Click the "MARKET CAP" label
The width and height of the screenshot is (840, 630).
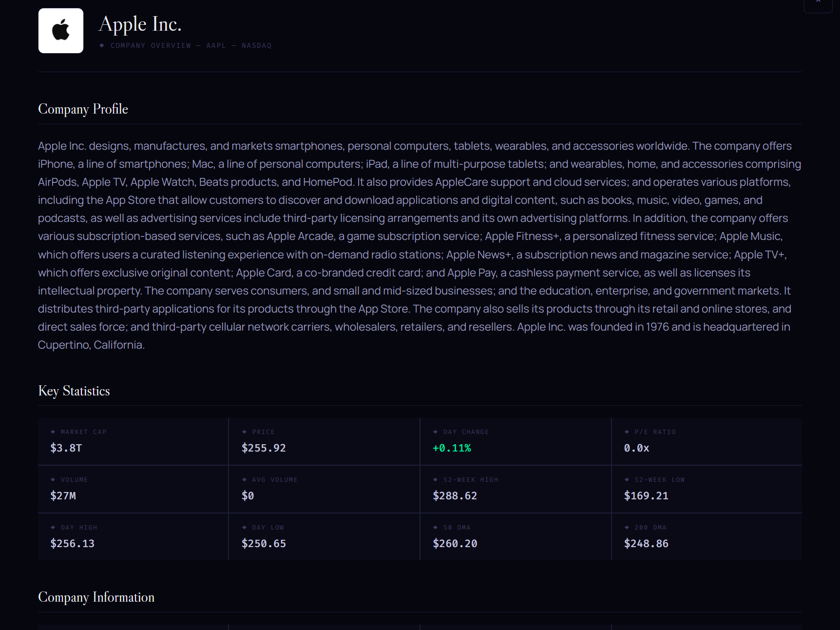[x=83, y=432]
